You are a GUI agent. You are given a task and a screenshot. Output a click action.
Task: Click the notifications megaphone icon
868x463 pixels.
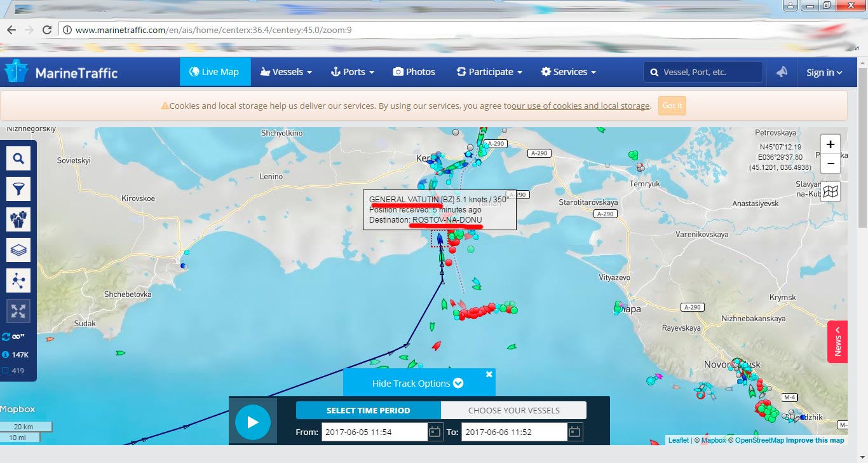[782, 72]
